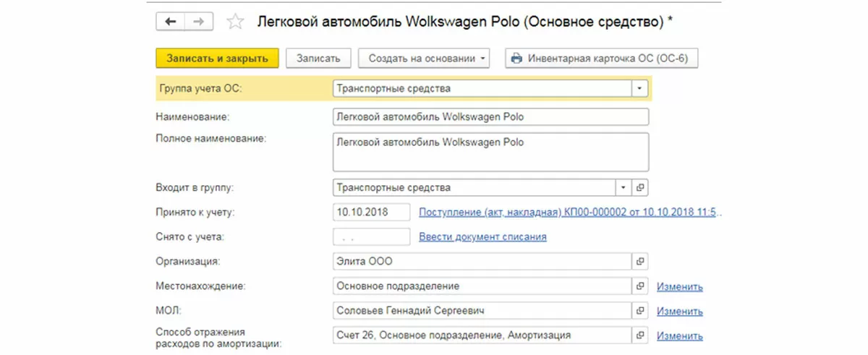The width and height of the screenshot is (868, 355).
Task: Open the Местонахождение record icon
Action: point(640,286)
